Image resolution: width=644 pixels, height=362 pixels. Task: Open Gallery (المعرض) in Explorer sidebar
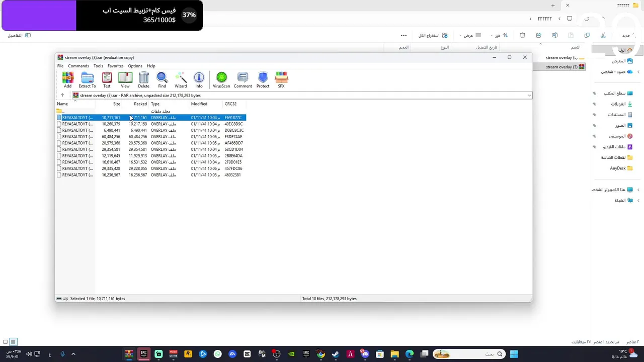[x=621, y=61]
